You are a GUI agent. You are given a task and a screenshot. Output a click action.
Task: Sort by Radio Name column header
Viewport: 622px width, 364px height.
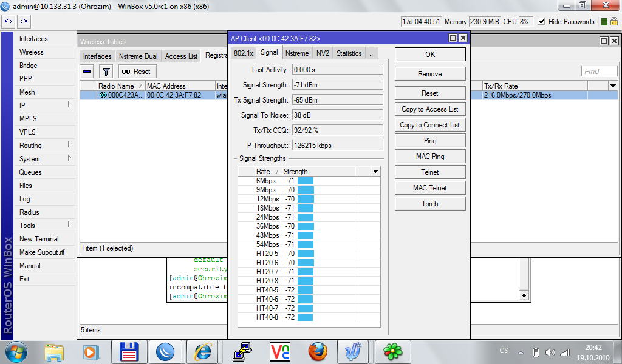coord(121,86)
